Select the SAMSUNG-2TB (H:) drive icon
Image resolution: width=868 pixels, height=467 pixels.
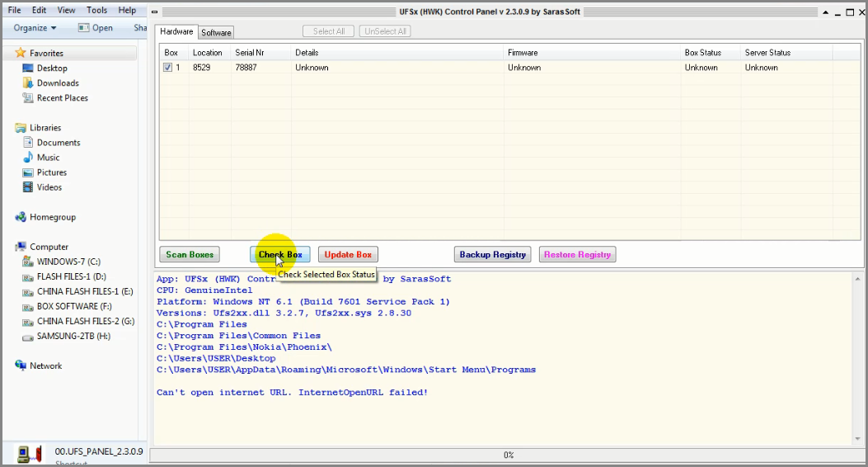click(28, 337)
